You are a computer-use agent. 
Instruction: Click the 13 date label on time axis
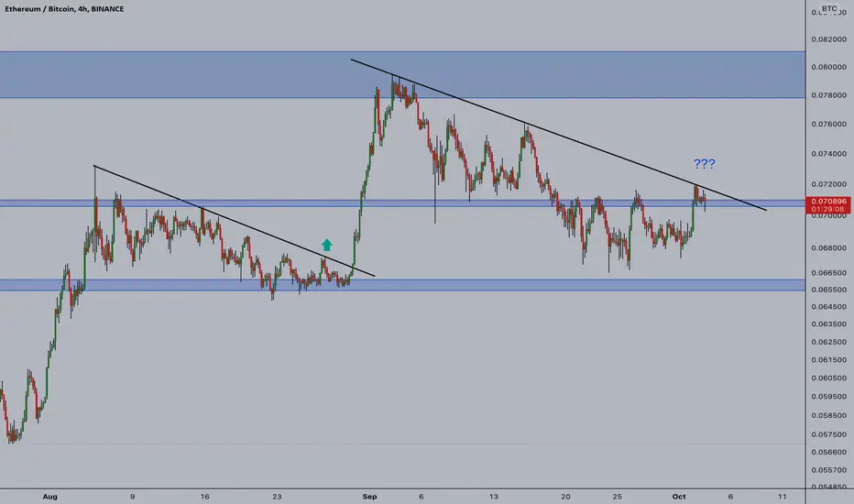[x=494, y=497]
